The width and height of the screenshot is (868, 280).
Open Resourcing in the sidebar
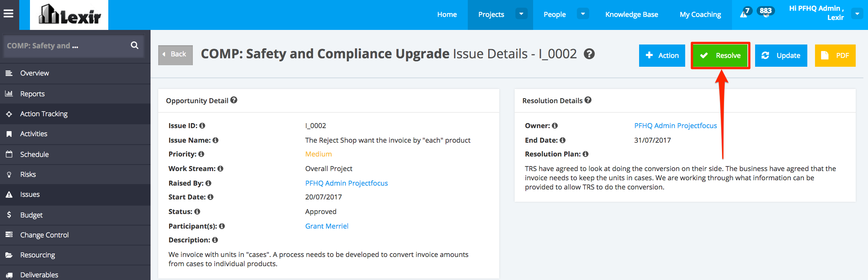(75, 255)
